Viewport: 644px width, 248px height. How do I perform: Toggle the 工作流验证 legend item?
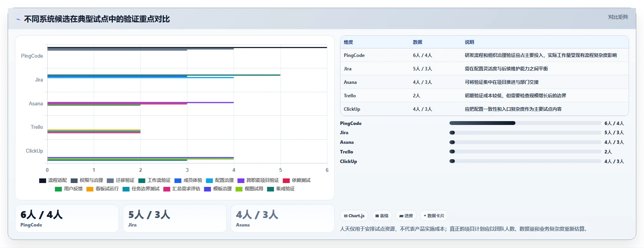[154, 180]
